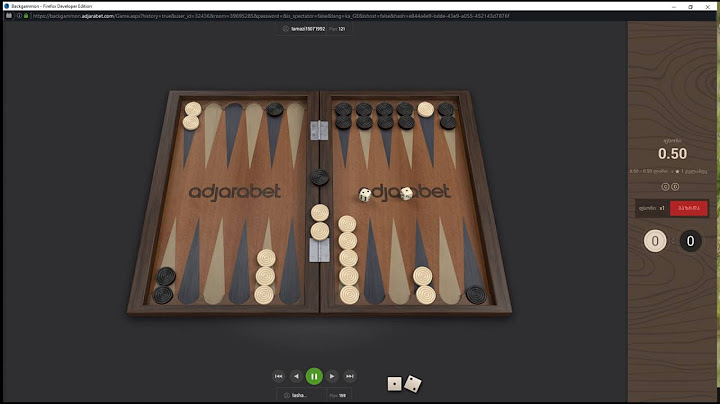Click the single black checker, top-left quadrant
The width and height of the screenshot is (720, 404).
click(x=275, y=109)
